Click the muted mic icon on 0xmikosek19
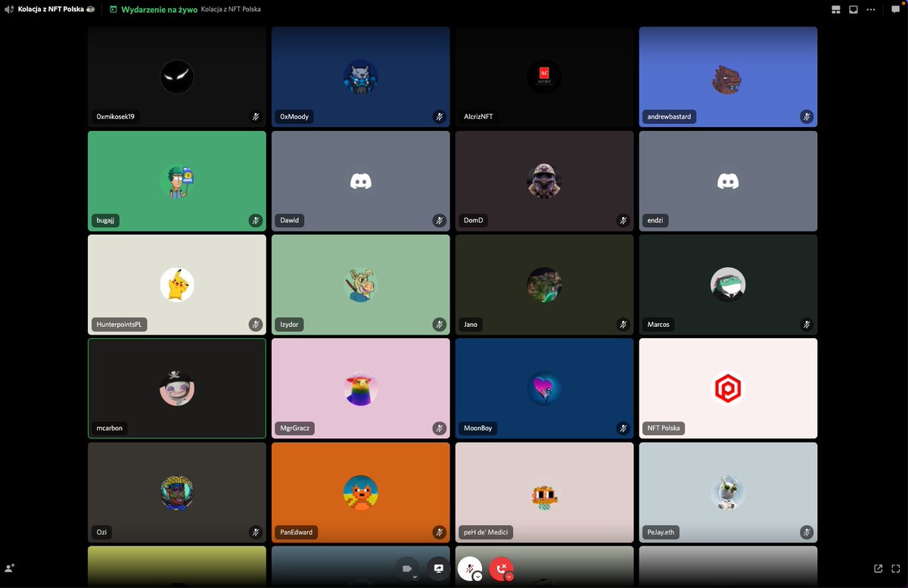This screenshot has width=908, height=588. tap(256, 117)
